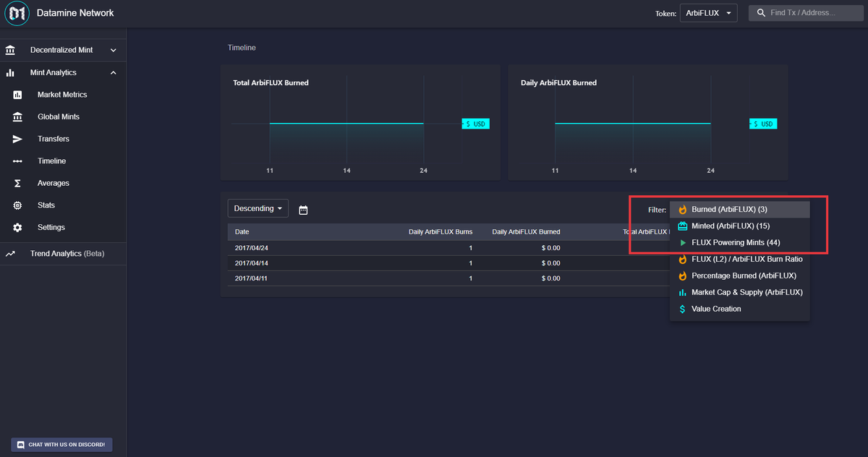Viewport: 868px width, 457px height.
Task: Open Trend Analytics (Beta)
Action: tap(63, 254)
